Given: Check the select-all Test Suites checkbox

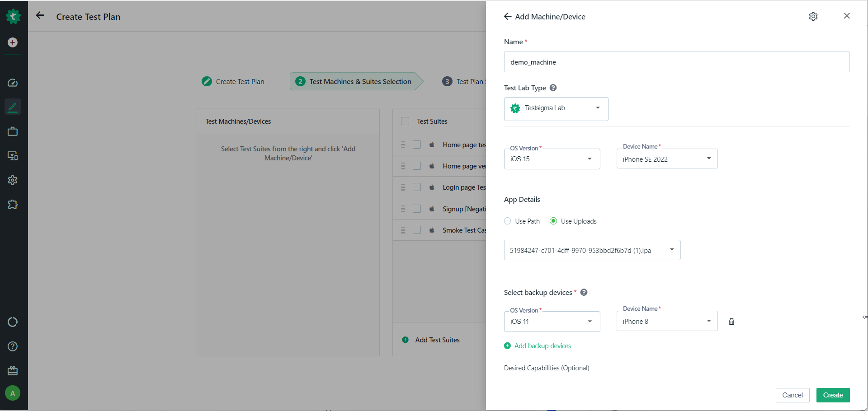Looking at the screenshot, I should click(405, 121).
